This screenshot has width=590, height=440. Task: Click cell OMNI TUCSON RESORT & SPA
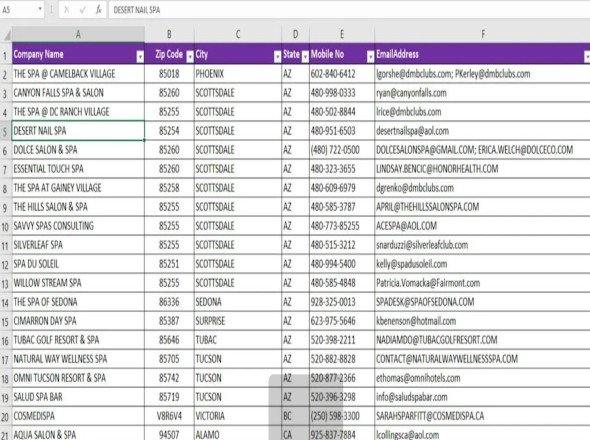[78, 378]
